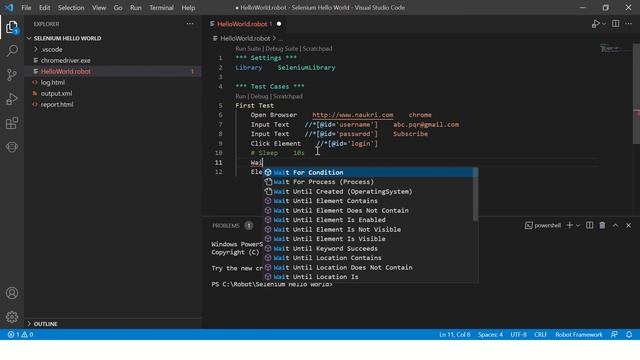Open the Terminal menu
The height and width of the screenshot is (360, 640).
pos(161,8)
